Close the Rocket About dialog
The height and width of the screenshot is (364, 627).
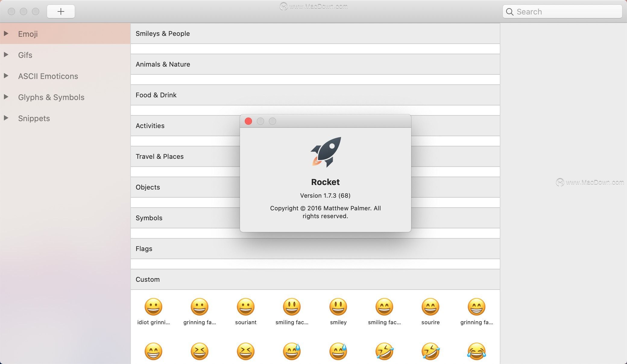coord(248,121)
